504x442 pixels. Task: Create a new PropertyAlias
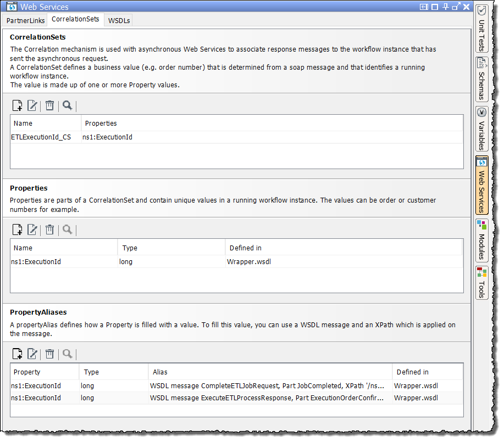click(17, 354)
